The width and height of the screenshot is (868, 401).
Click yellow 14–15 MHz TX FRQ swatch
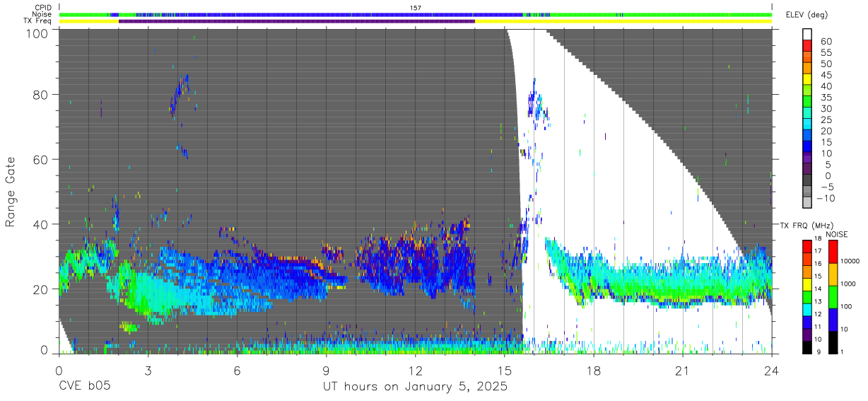point(807,284)
